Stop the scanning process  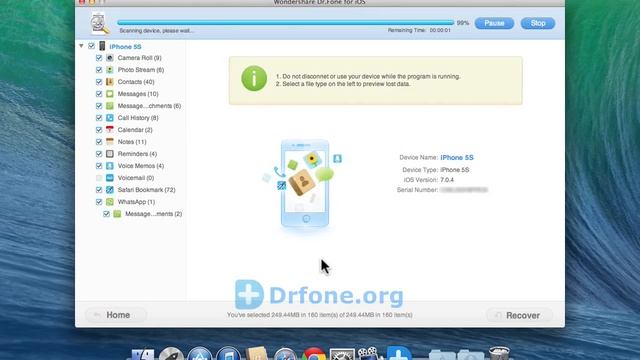click(538, 23)
